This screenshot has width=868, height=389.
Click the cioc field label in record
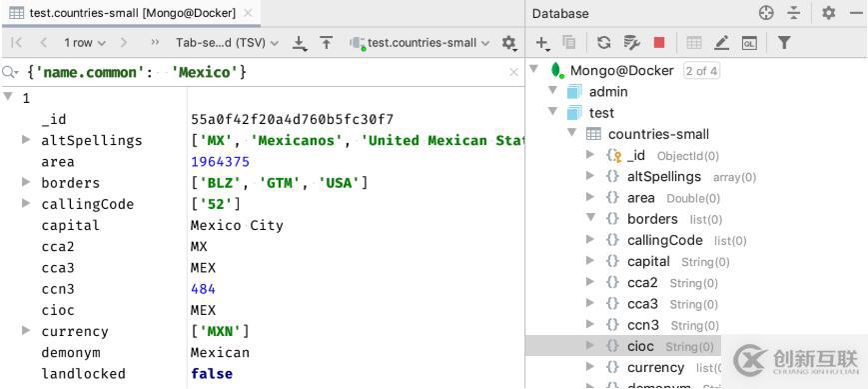[x=58, y=310]
